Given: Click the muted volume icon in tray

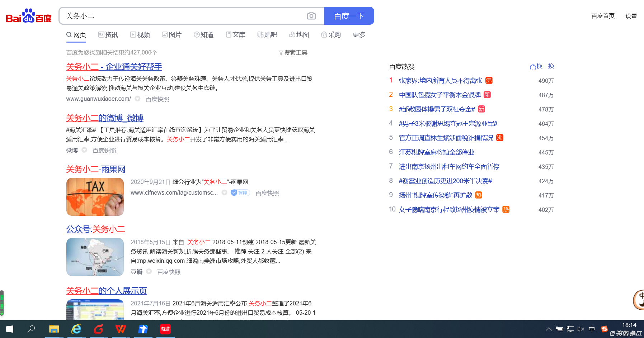Looking at the screenshot, I should click(581, 329).
